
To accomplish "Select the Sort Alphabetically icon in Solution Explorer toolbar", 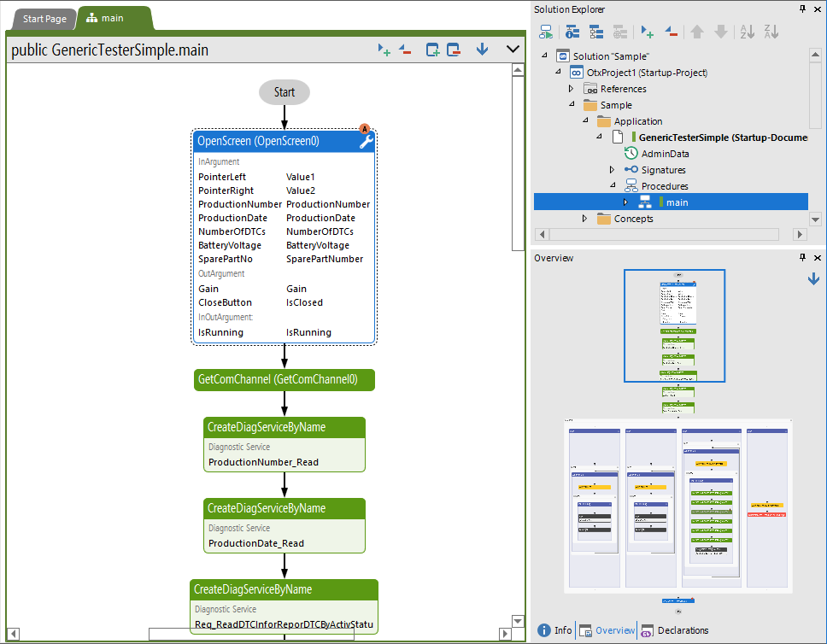I will point(746,32).
